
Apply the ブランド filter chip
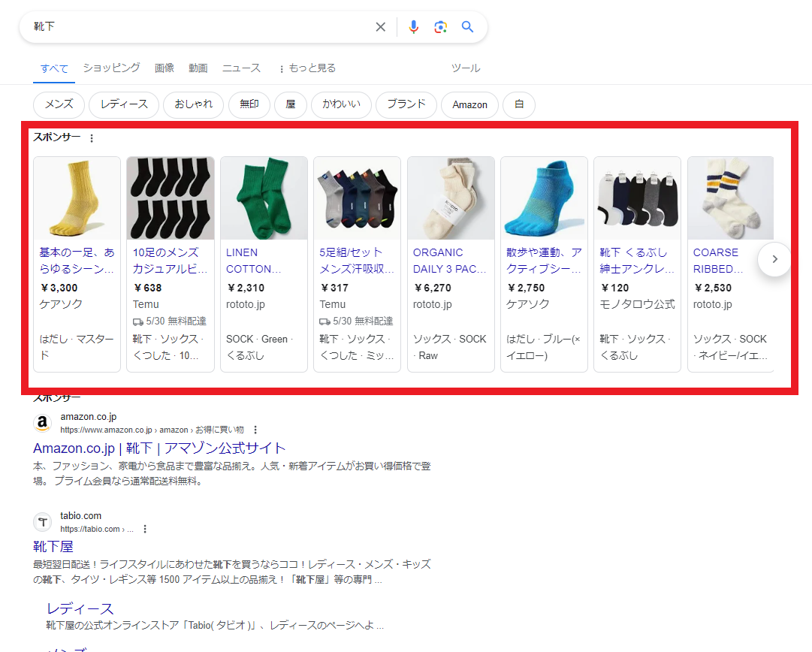click(x=406, y=104)
